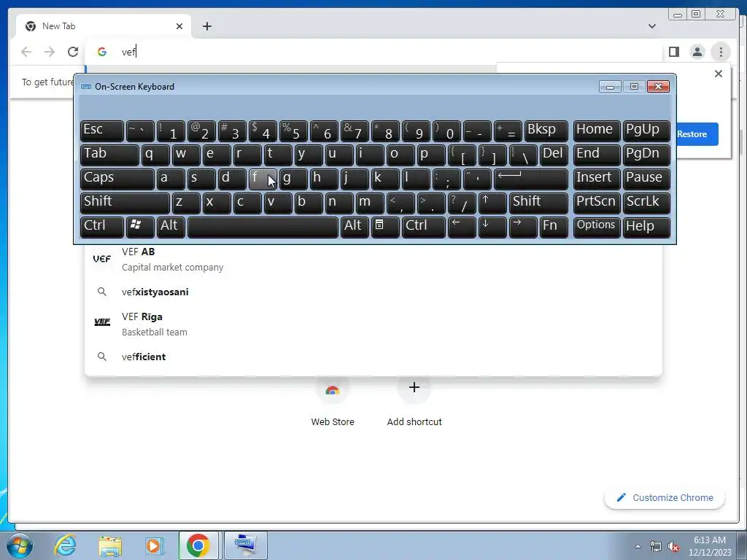Tap the letter q key
Viewport: 747px width, 560px height.
(x=155, y=155)
